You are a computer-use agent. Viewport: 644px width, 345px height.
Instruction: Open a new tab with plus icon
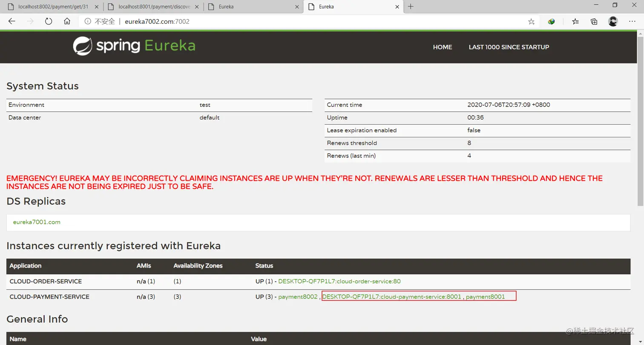[x=411, y=6]
